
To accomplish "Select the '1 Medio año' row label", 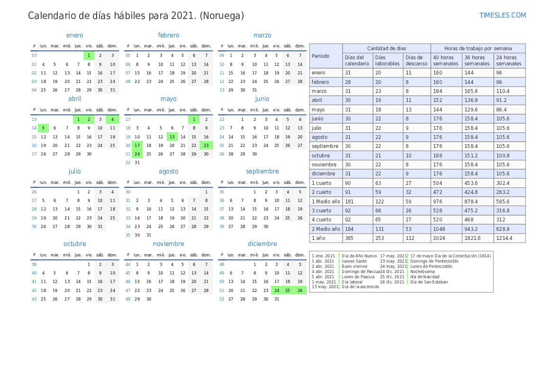I will (x=326, y=201).
